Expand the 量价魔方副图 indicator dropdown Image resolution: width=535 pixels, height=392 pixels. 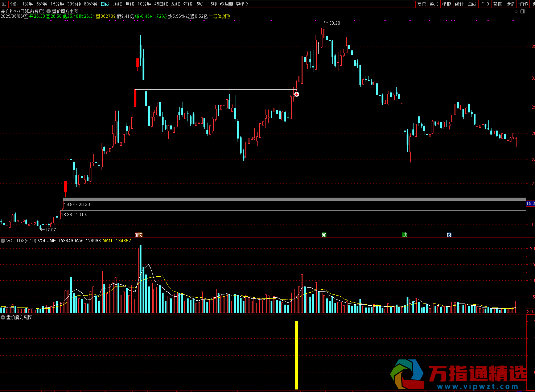[3, 317]
